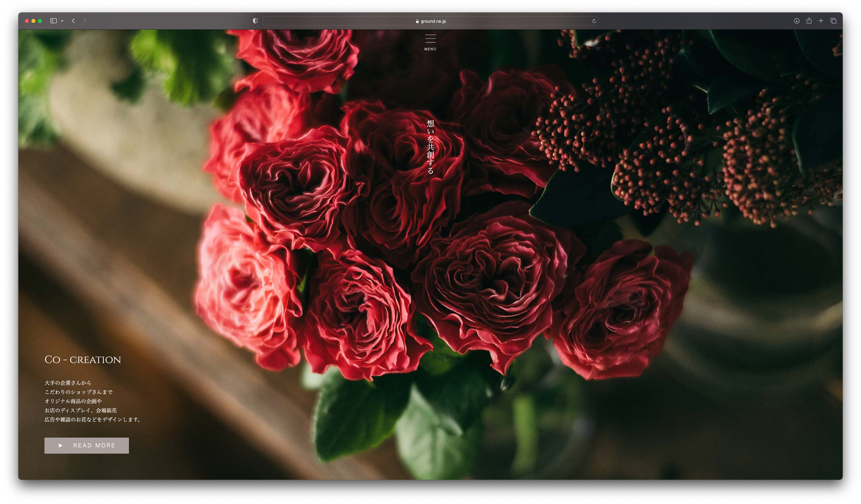861x504 pixels.
Task: Open the share sheet
Action: tap(809, 21)
